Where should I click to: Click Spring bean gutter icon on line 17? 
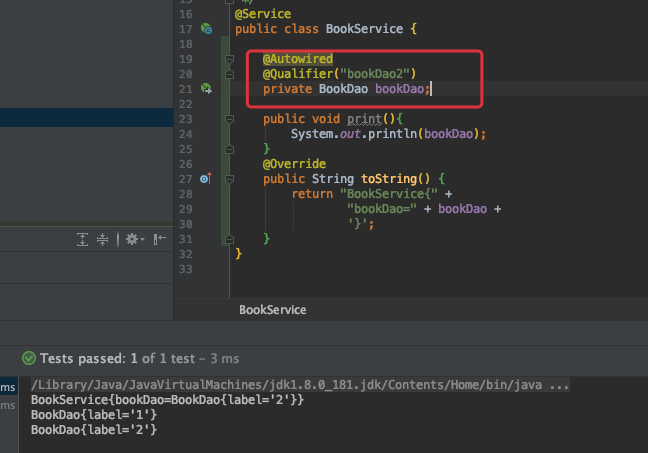(x=206, y=29)
